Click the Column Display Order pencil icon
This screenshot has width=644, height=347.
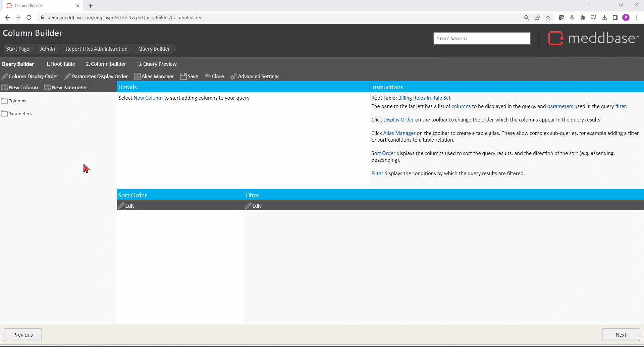tap(5, 77)
